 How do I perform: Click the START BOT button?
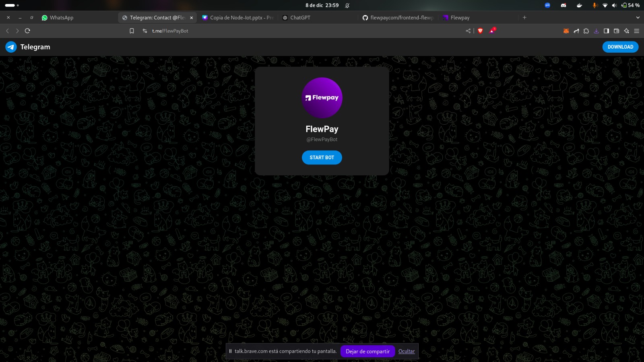point(322,158)
